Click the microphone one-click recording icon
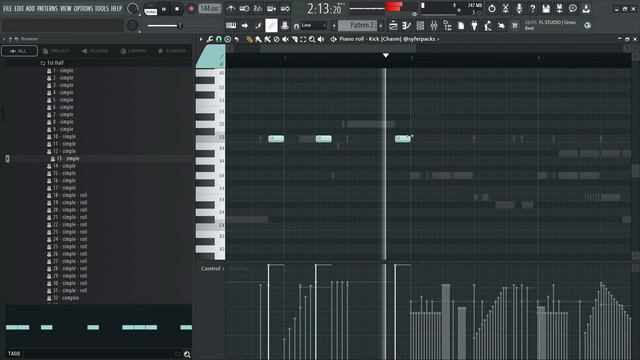The height and width of the screenshot is (360, 640). [x=519, y=8]
